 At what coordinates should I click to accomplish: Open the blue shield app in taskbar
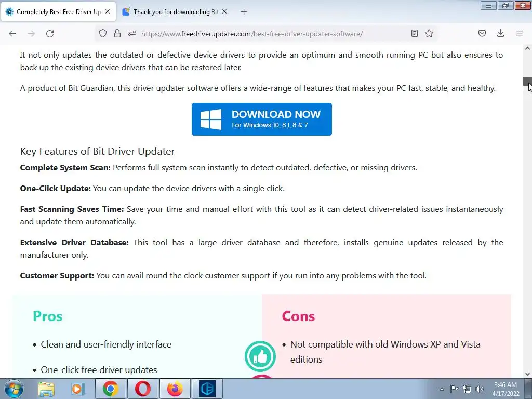[x=207, y=389]
